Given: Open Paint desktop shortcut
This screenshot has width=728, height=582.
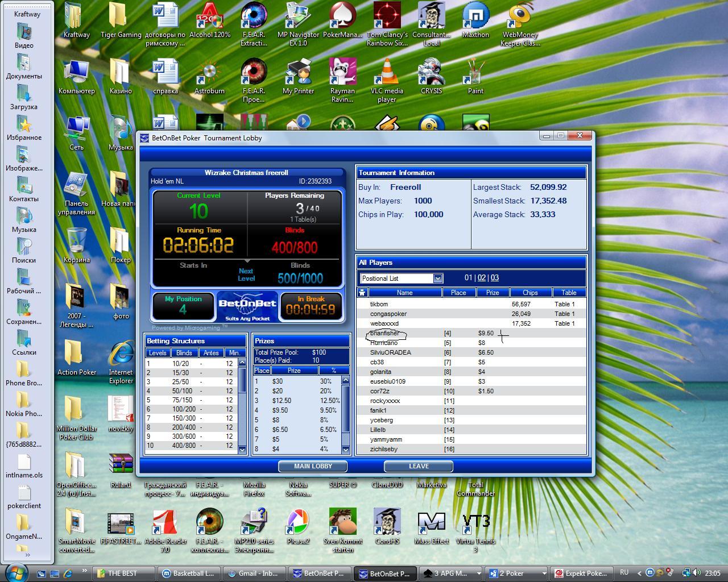Looking at the screenshot, I should 475,77.
